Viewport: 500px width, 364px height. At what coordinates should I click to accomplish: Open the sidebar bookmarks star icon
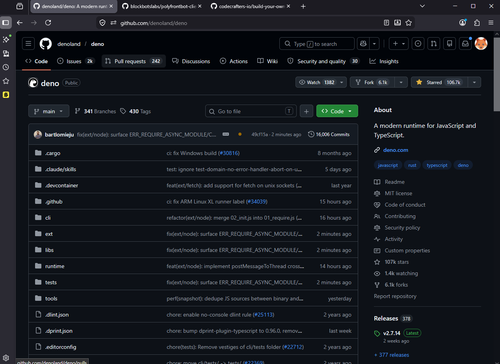[x=6, y=81]
